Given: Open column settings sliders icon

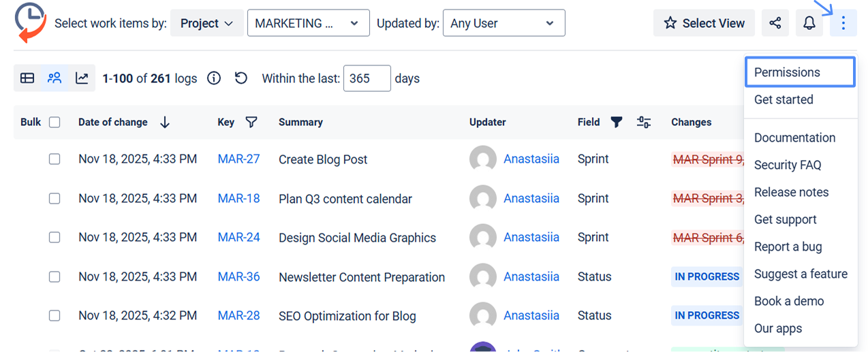Looking at the screenshot, I should (x=644, y=123).
